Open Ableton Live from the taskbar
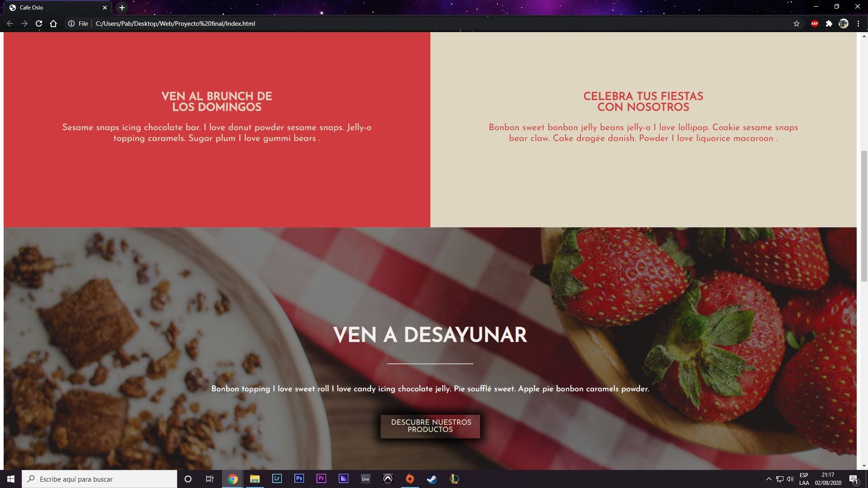The height and width of the screenshot is (488, 868). [x=365, y=479]
